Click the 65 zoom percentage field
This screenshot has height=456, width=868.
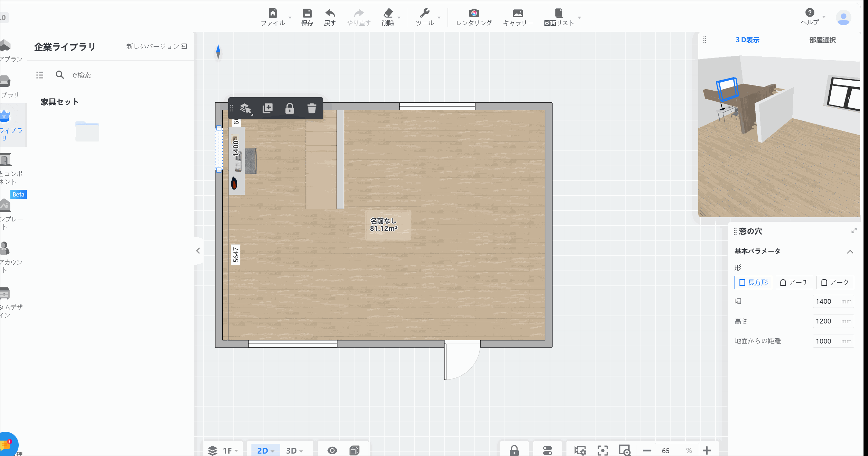pyautogui.click(x=677, y=450)
